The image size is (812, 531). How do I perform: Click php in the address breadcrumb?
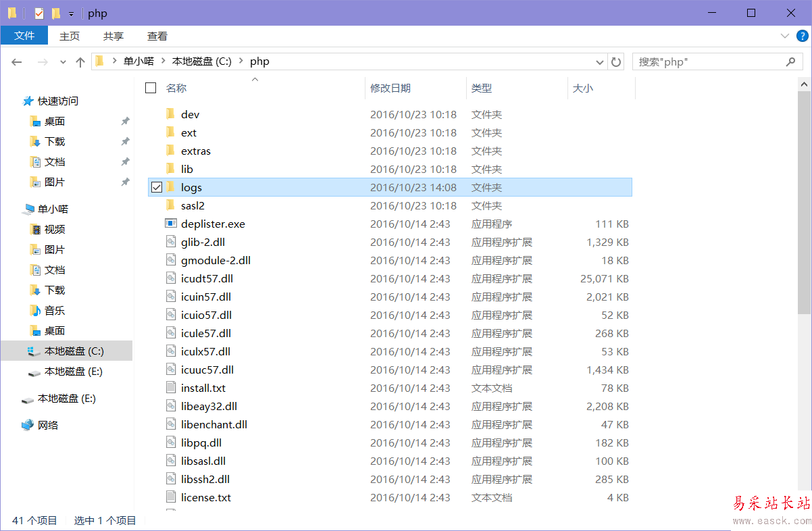coord(259,61)
